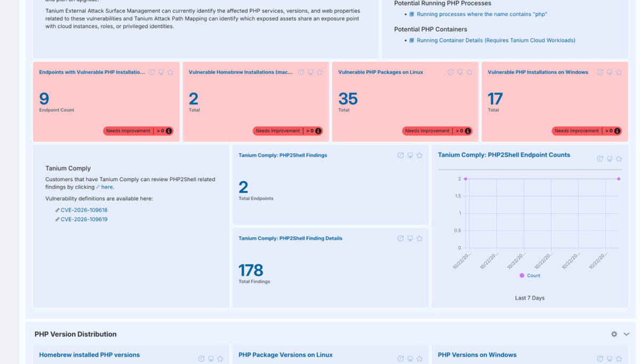Favorite Vulnerable PHP Installations on Windows card
The image size is (640, 364).
pos(619,72)
